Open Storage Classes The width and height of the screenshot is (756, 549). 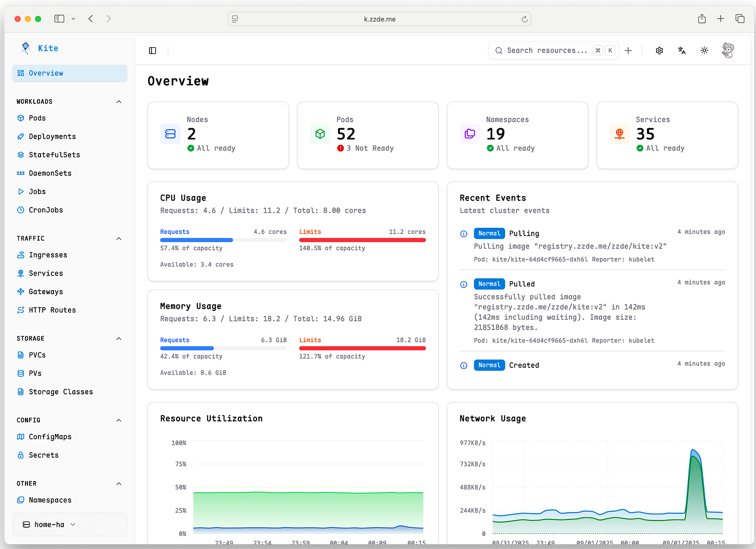coord(70,392)
